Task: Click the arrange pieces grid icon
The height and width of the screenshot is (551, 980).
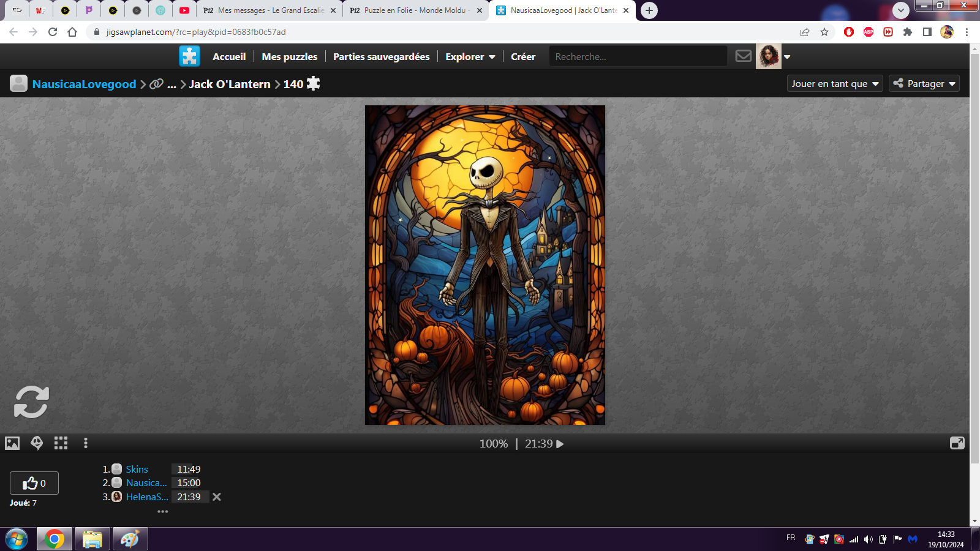Action: [x=61, y=443]
